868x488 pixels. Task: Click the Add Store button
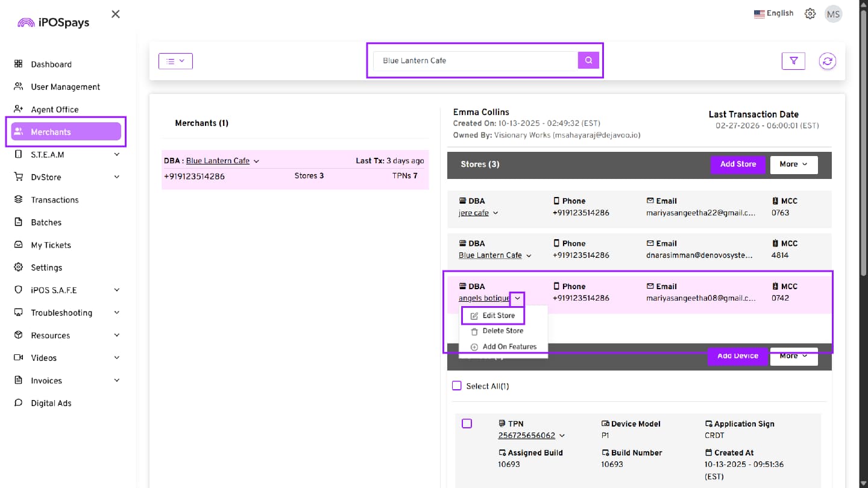click(x=737, y=164)
